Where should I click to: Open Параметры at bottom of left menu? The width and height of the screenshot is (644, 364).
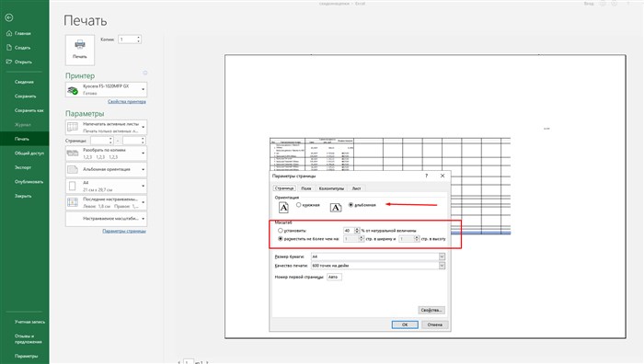pos(24,357)
